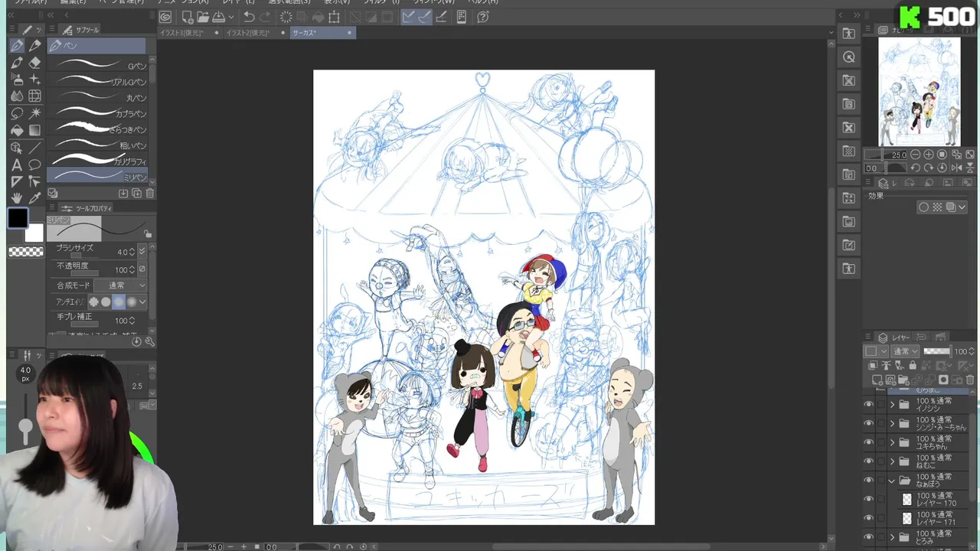This screenshot has height=551, width=980.
Task: Create a new canvas from toolbar
Action: 188,17
